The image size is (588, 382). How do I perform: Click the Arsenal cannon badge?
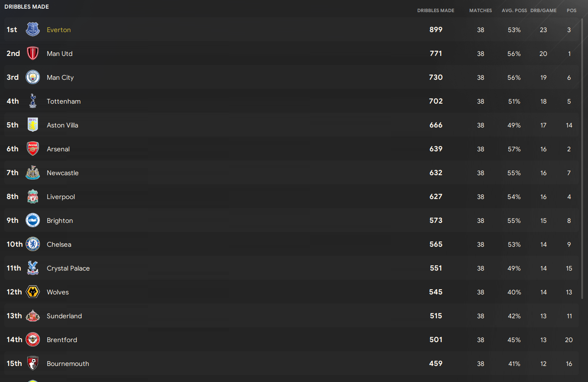coord(33,149)
